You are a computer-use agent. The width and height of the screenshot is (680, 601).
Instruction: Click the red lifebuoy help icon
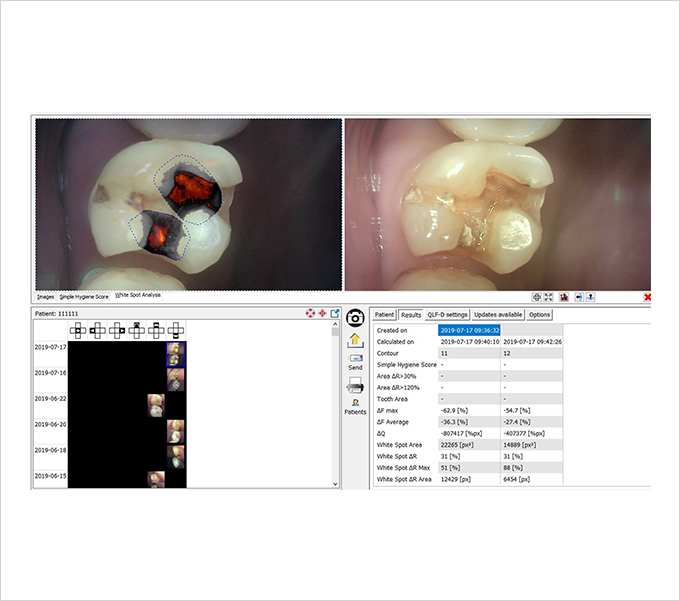tap(310, 314)
